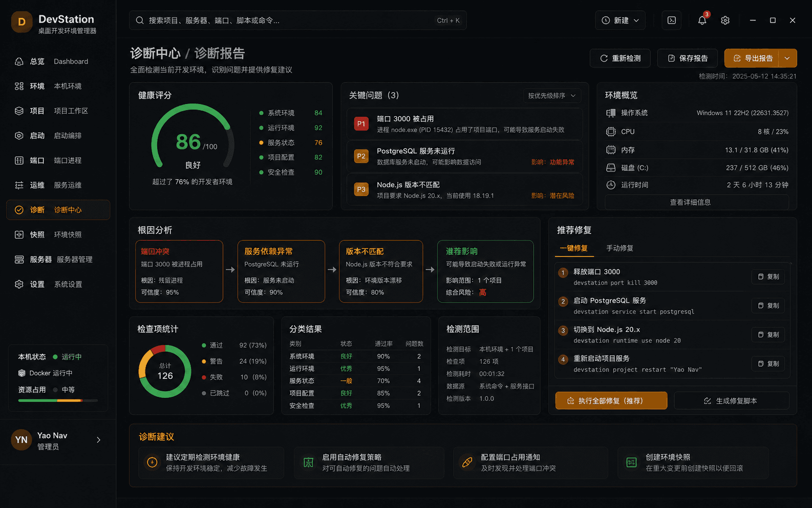812x508 pixels.
Task: Click the 保存报告 button
Action: pyautogui.click(x=688, y=58)
